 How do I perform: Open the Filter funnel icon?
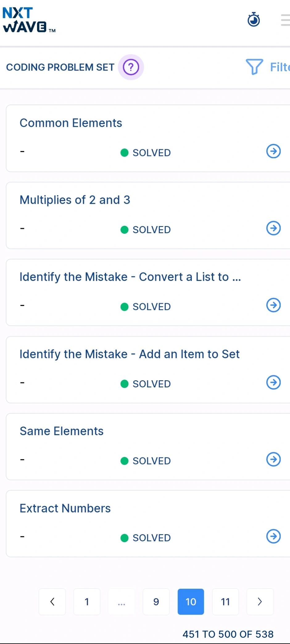coord(255,67)
